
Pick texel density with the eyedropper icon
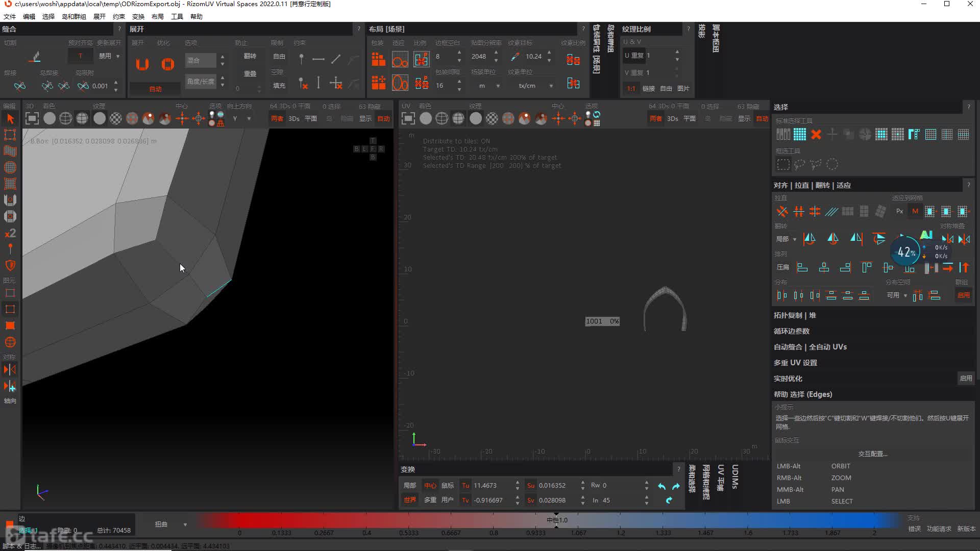click(x=514, y=57)
